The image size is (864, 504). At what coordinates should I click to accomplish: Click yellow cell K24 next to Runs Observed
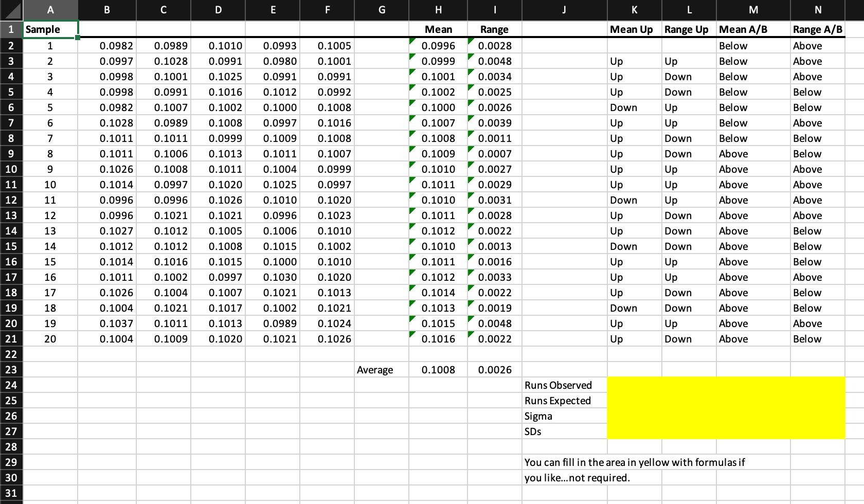pyautogui.click(x=635, y=385)
